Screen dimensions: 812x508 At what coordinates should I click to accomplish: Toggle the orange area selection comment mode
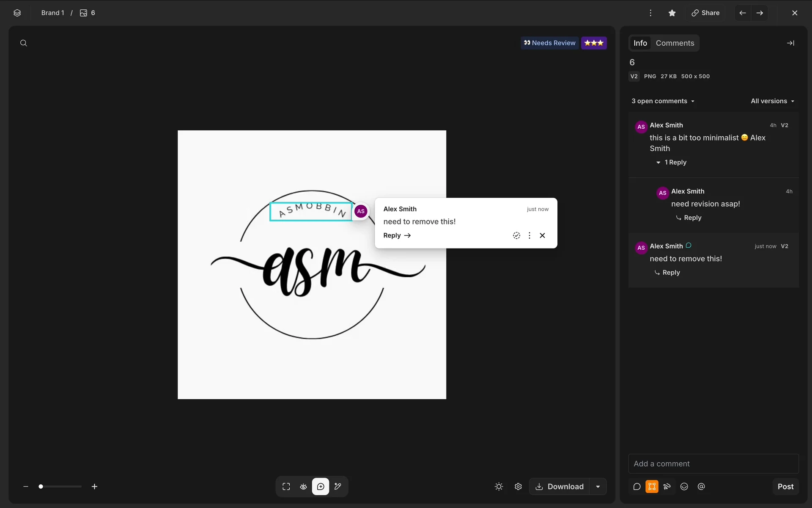[652, 486]
